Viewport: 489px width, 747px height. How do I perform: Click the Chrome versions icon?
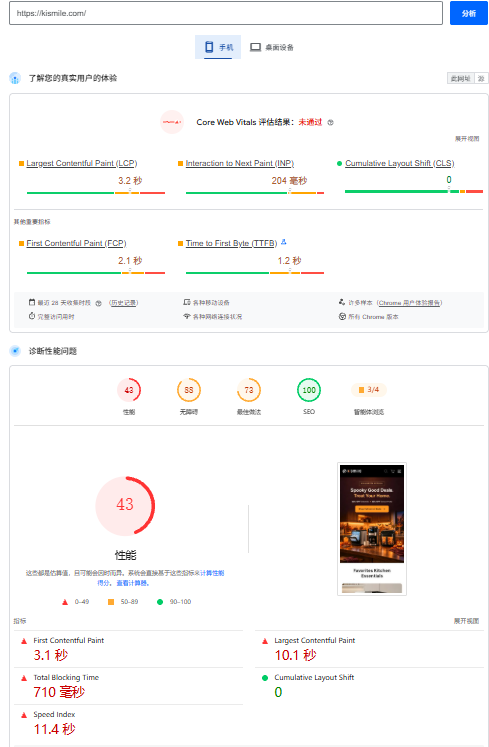point(342,316)
